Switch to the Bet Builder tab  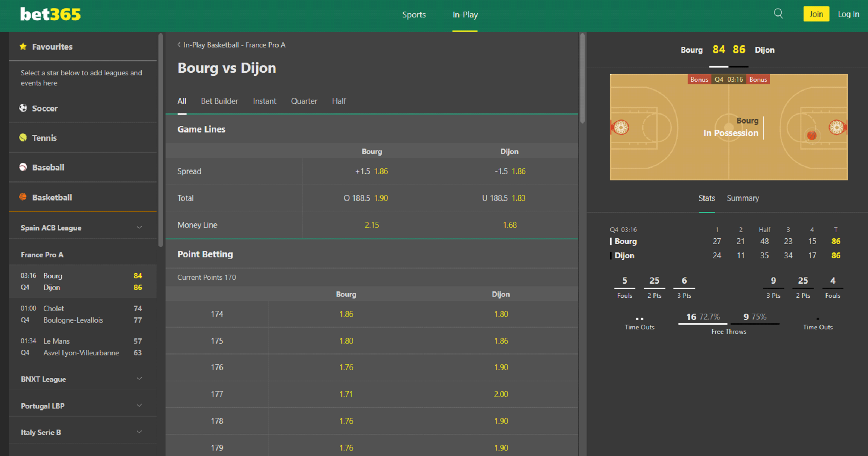220,101
